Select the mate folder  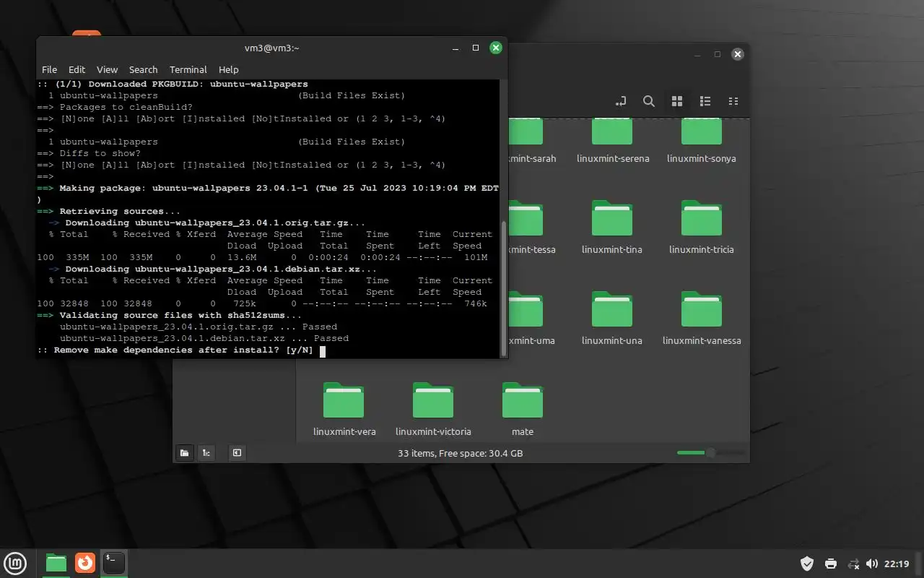click(523, 410)
